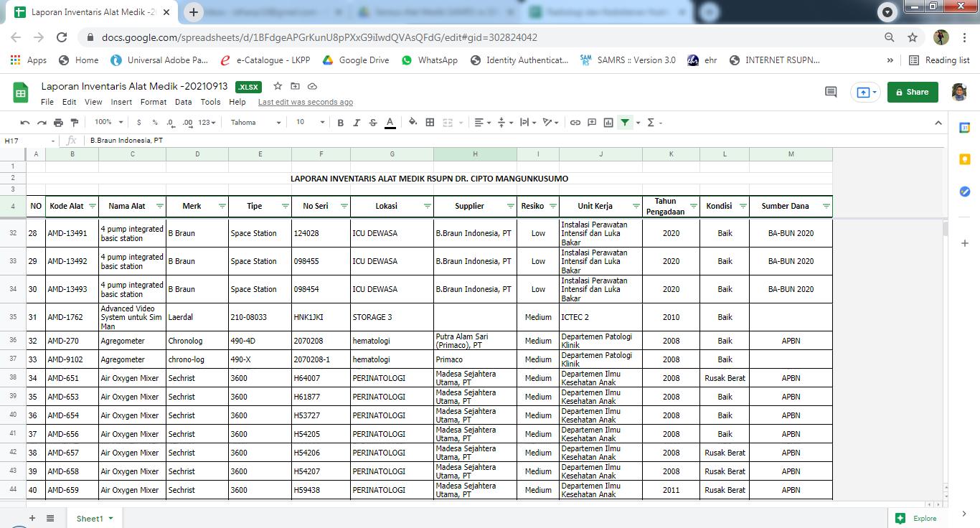Open the text color picker

(x=390, y=123)
